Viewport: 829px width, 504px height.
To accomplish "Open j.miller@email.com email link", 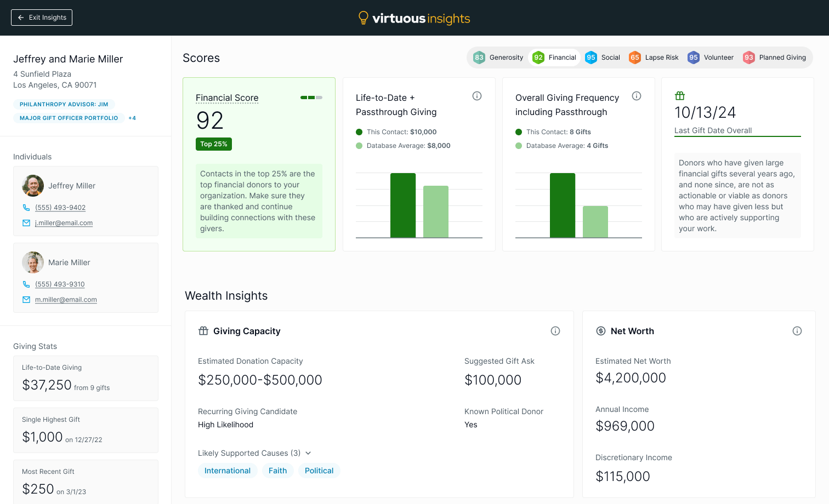I will tap(64, 223).
